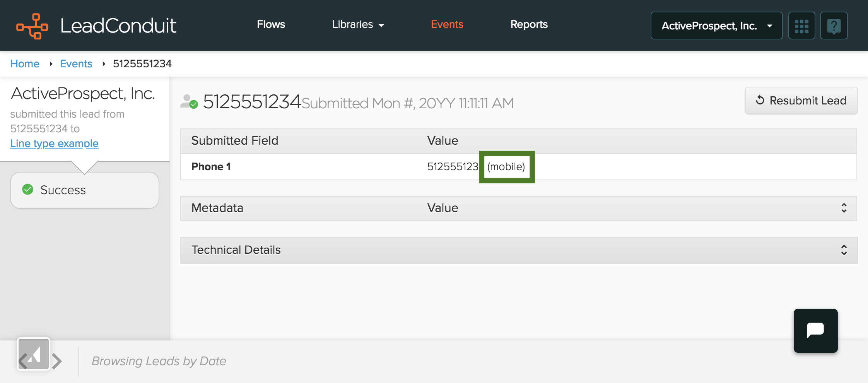The width and height of the screenshot is (868, 383).
Task: Open the Line type example link
Action: point(54,144)
